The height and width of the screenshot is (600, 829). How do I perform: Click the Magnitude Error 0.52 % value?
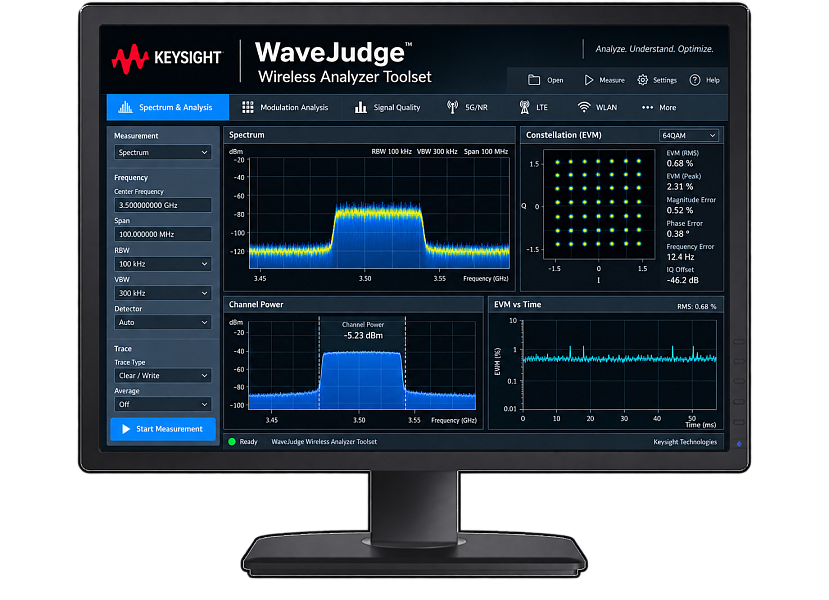(679, 210)
